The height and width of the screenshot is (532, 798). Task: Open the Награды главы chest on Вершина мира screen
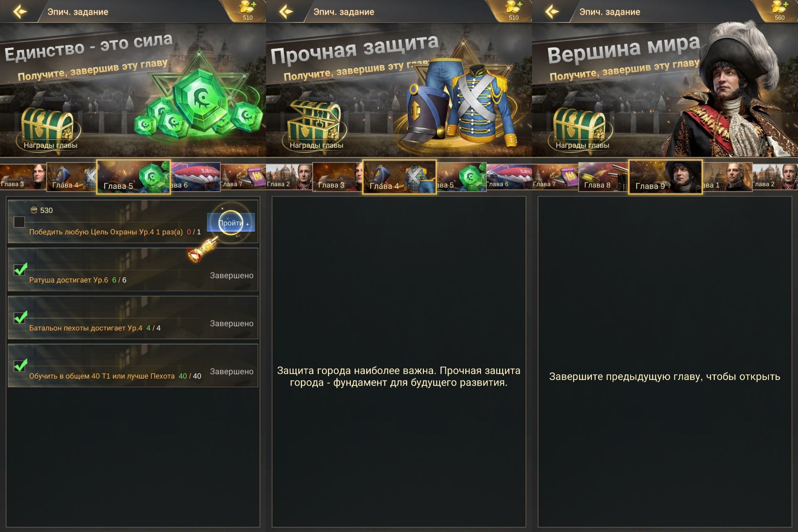[x=581, y=127]
